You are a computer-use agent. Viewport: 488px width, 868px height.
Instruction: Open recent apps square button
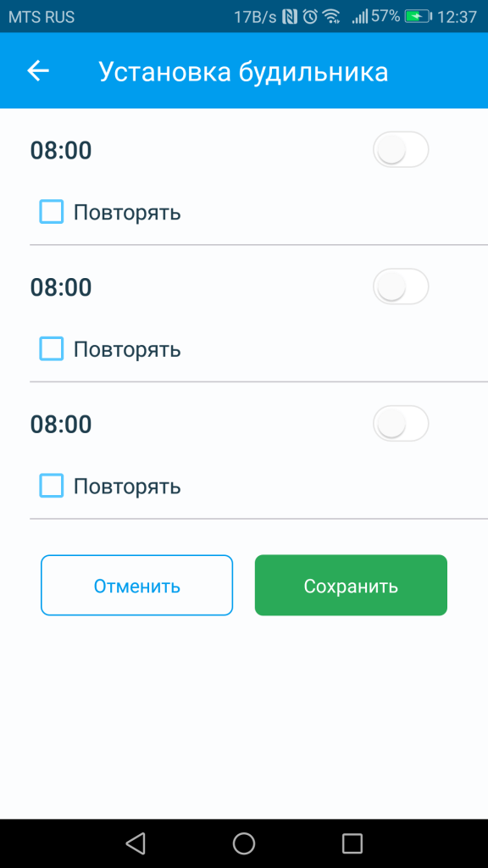(x=352, y=843)
